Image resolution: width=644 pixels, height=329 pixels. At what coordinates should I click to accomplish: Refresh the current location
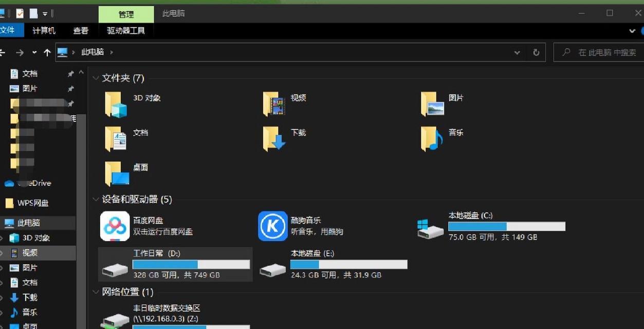coord(536,52)
